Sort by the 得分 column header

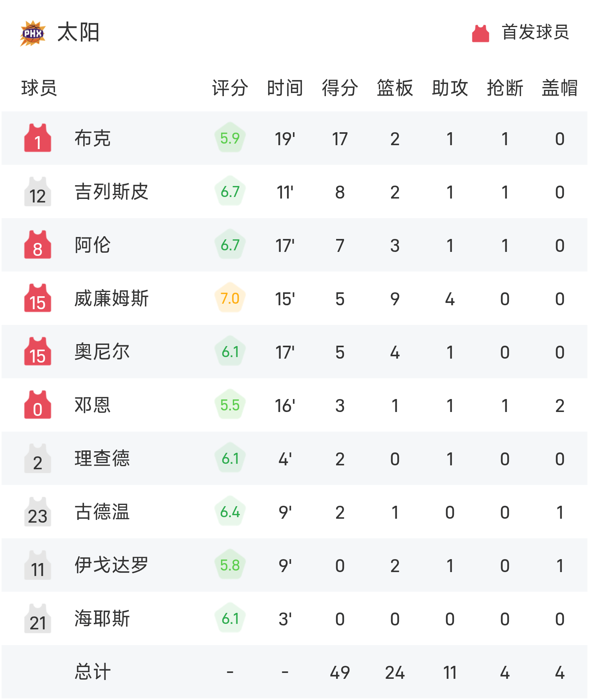tap(340, 88)
